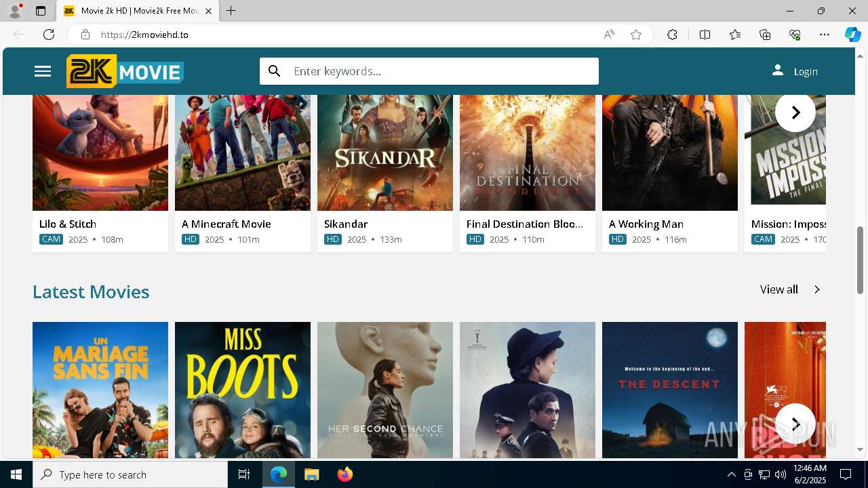Click the A Working Man title
868x488 pixels.
[x=646, y=224]
